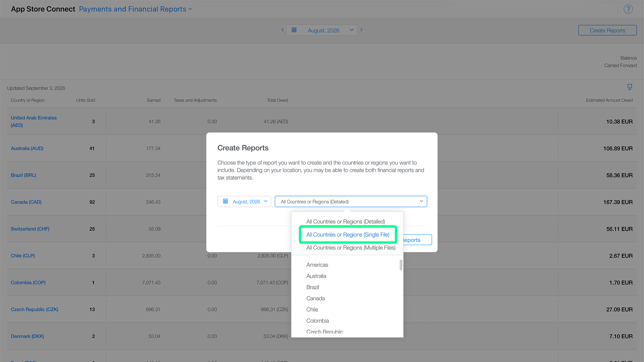Click the dropdown list scrollbar thumb
This screenshot has width=644, height=362.
click(401, 265)
